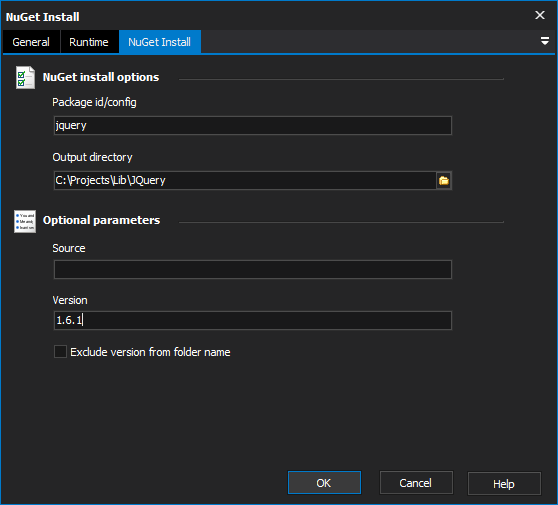Enable Exclude version from folder name
The image size is (558, 505).
[x=60, y=352]
